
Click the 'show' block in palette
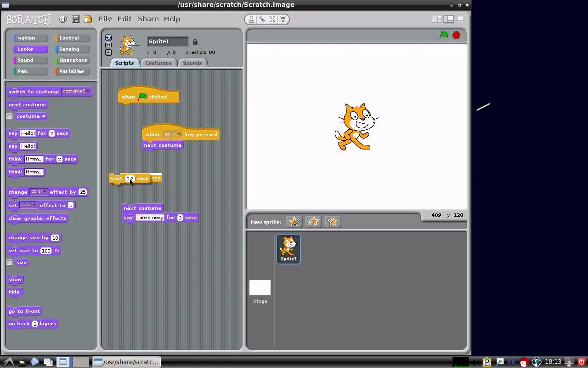pos(15,280)
